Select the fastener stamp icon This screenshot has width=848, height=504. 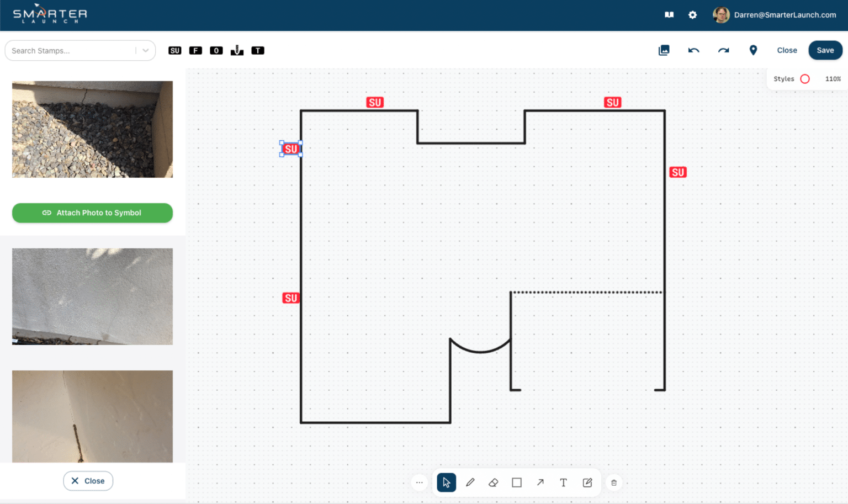(237, 50)
